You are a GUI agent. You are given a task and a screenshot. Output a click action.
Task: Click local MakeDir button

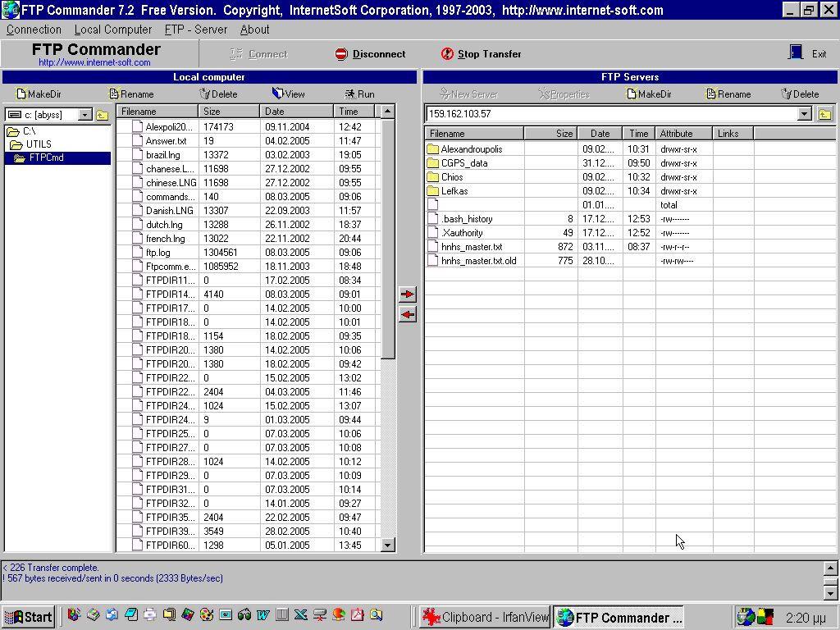(39, 94)
